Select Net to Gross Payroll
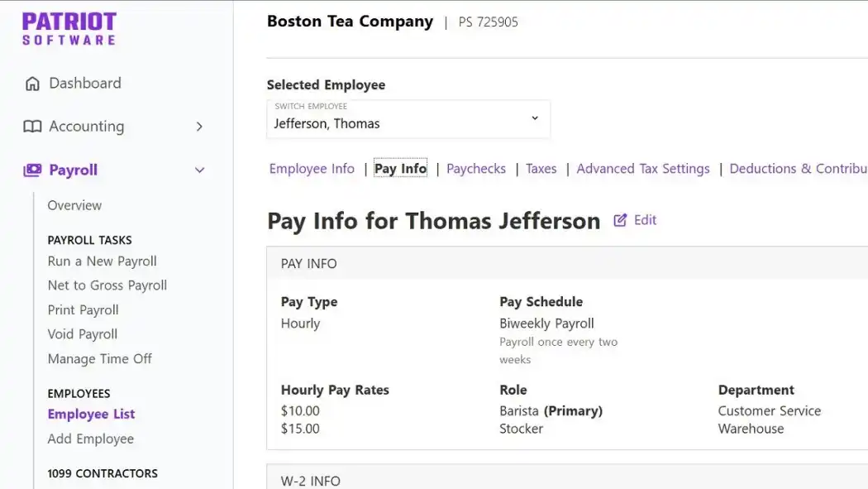This screenshot has height=489, width=868. [x=107, y=285]
